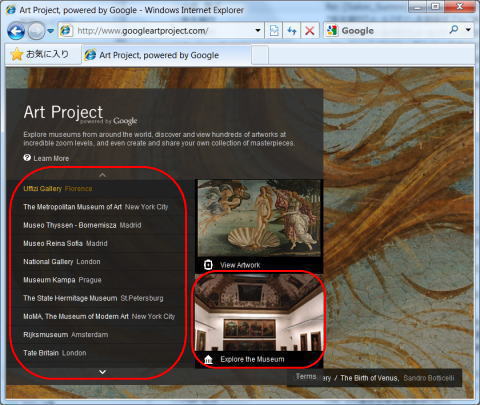480x405 pixels.
Task: Open a new blank tab
Action: (x=260, y=55)
